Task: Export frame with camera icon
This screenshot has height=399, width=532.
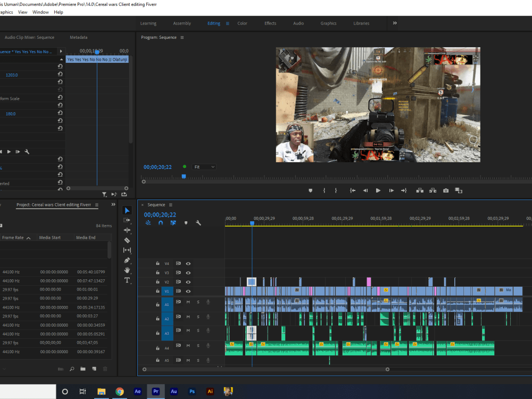Action: click(x=446, y=190)
